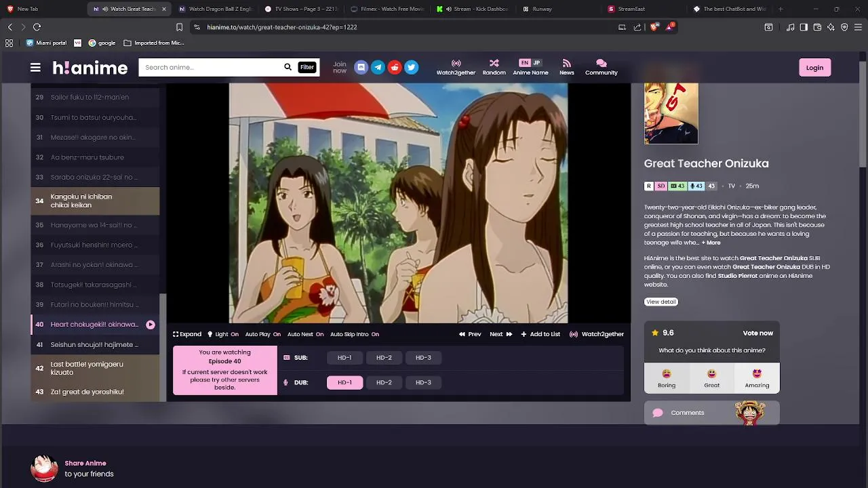
Task: Click the Brave Shields lion icon
Action: click(x=654, y=27)
